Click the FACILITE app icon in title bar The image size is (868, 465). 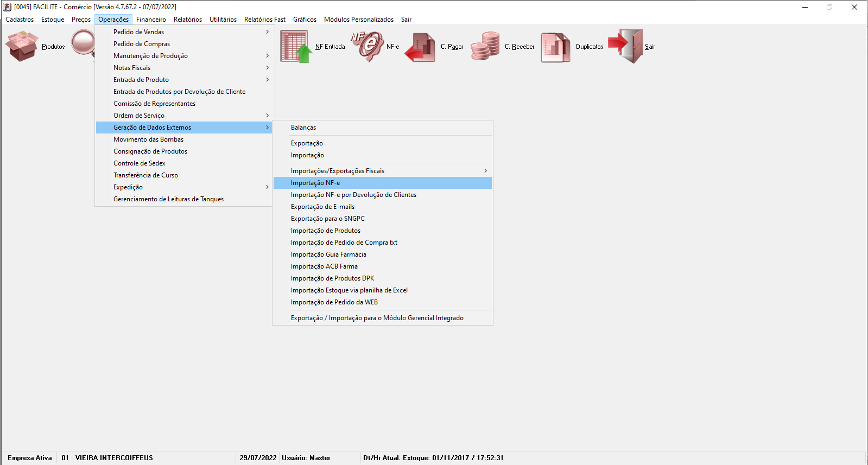[7, 7]
